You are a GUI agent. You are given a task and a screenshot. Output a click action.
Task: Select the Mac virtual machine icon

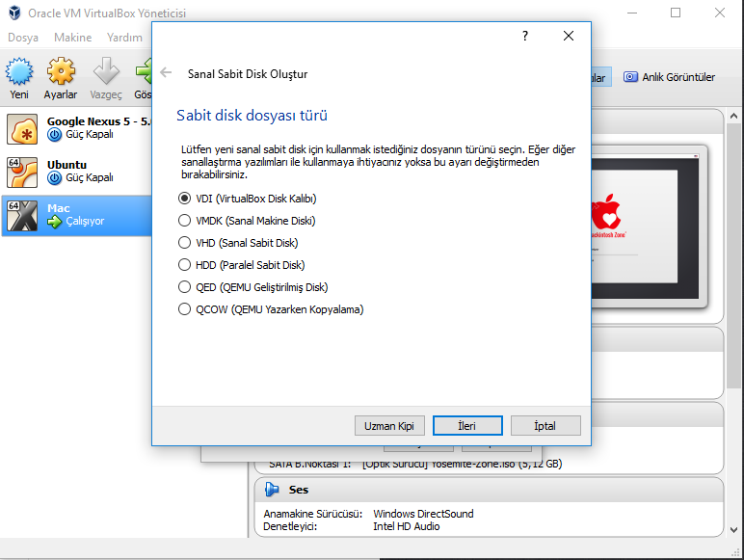click(x=22, y=216)
